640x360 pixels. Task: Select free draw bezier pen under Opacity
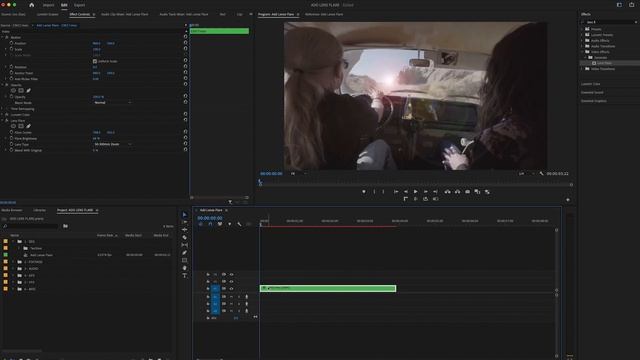point(28,91)
